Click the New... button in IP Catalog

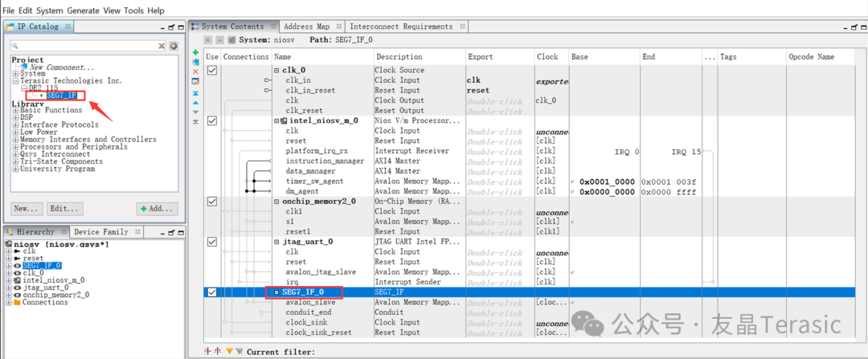27,209
